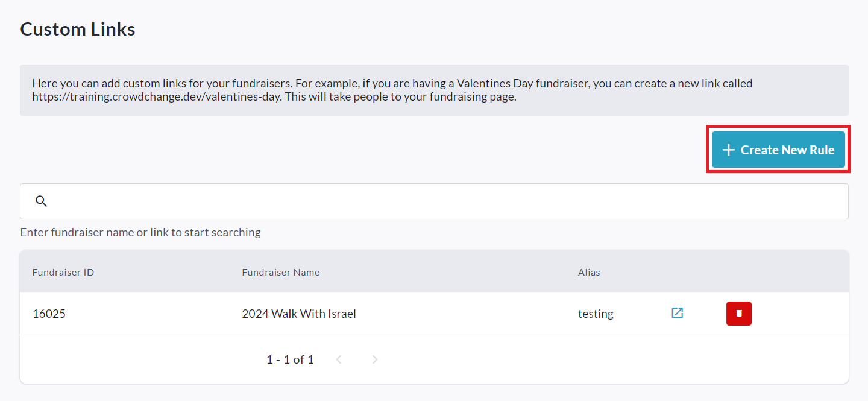868x401 pixels.
Task: Click the testing alias text
Action: pyautogui.click(x=596, y=314)
